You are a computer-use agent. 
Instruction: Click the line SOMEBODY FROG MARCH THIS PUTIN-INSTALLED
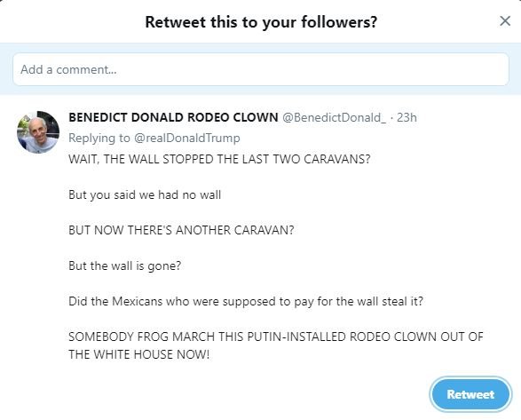click(x=276, y=337)
